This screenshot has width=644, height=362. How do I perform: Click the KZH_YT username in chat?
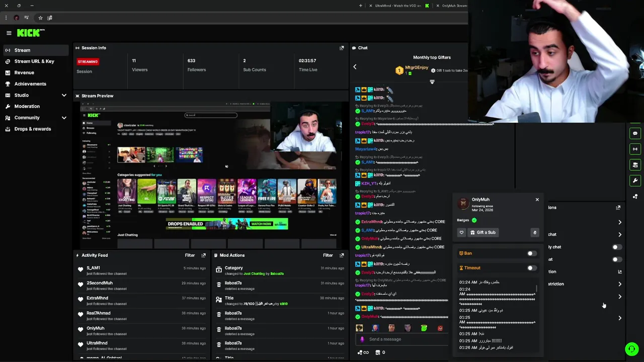click(x=369, y=184)
